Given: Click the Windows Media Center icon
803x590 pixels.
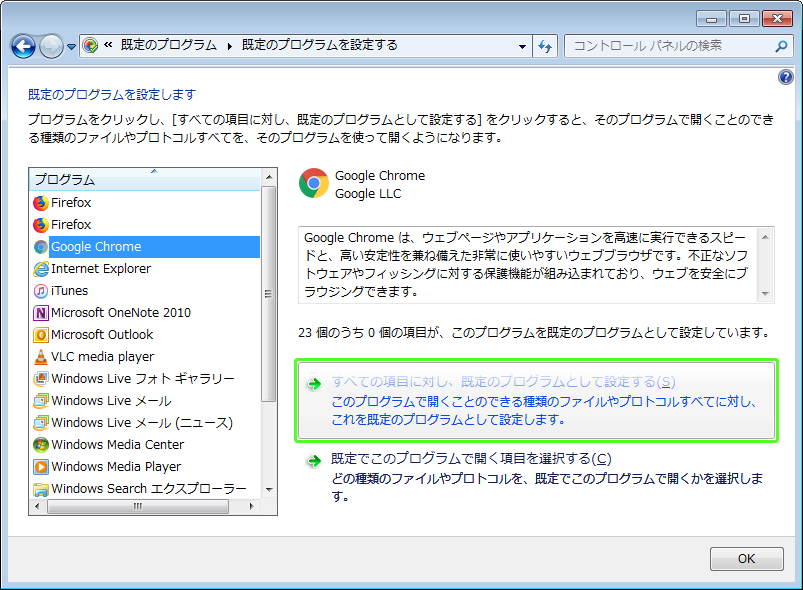Looking at the screenshot, I should [40, 445].
